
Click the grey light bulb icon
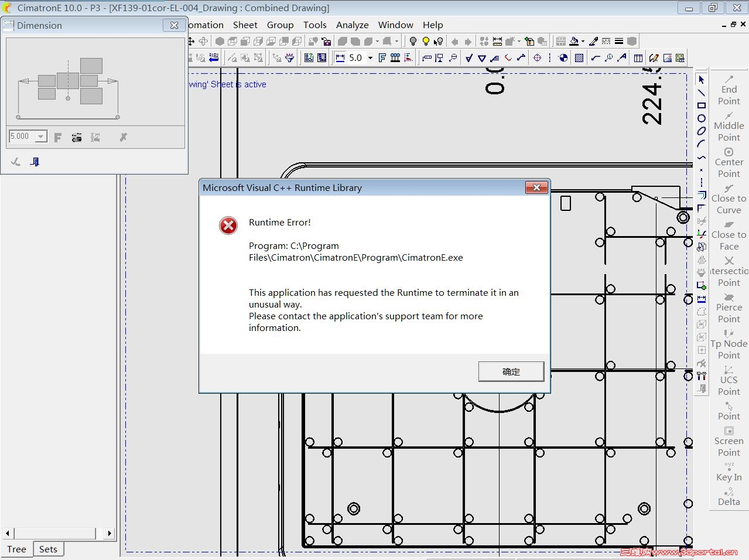click(x=413, y=41)
